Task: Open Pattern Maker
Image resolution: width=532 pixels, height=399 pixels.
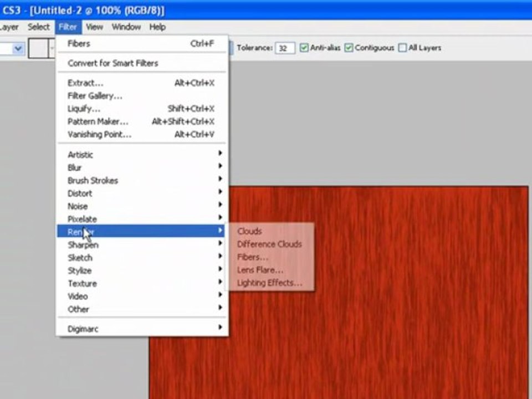Action: click(x=141, y=122)
